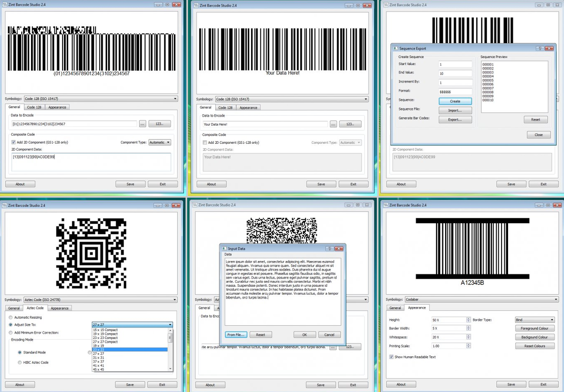Click the help question mark in Sequence Export dialog
Screen dimensions: 564x392
coord(540,48)
